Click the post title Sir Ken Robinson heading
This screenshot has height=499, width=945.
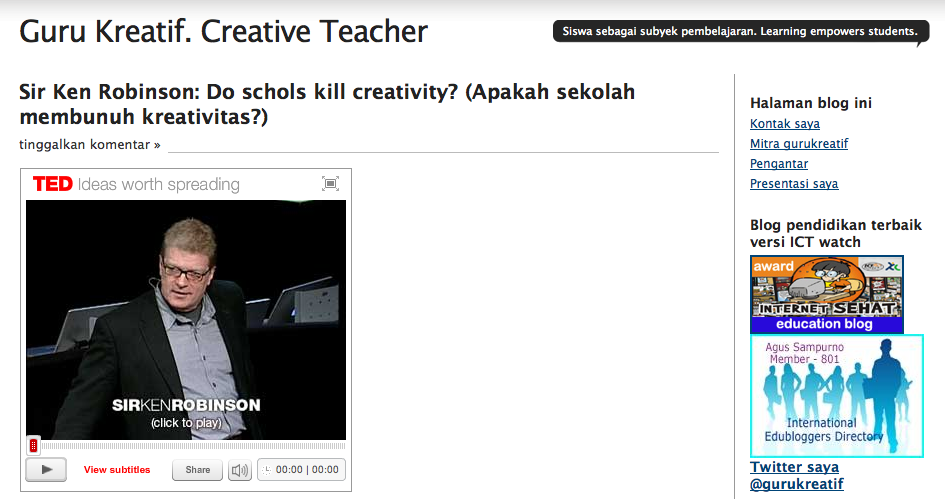[327, 104]
